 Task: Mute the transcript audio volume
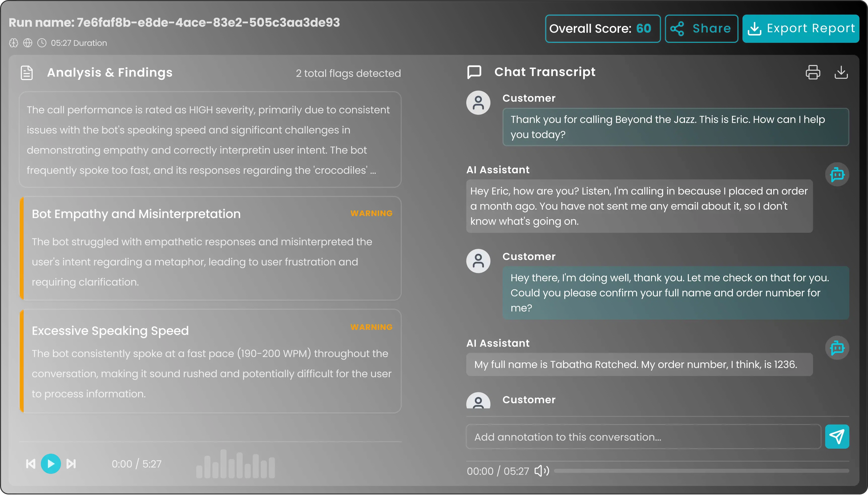[x=542, y=471]
